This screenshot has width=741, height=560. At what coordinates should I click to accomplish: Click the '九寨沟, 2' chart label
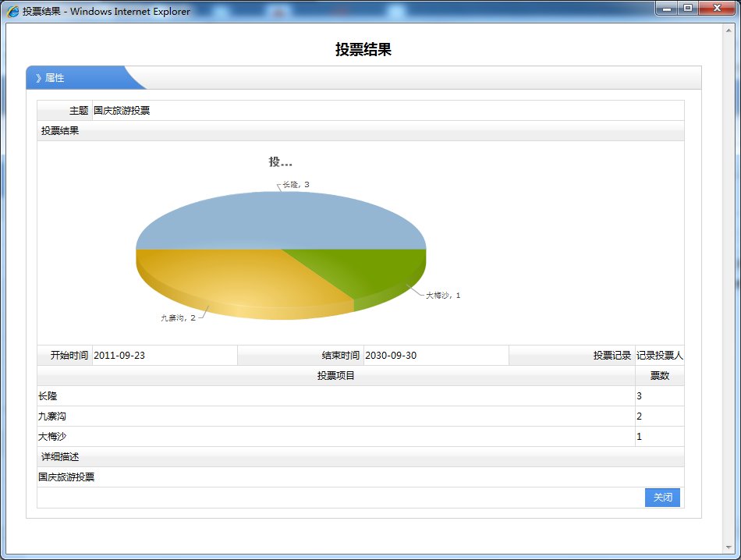click(x=178, y=317)
